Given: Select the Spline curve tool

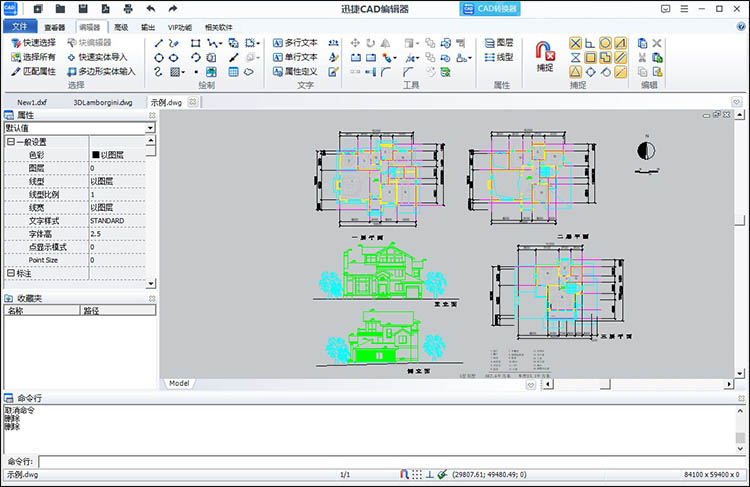Looking at the screenshot, I should 158,72.
